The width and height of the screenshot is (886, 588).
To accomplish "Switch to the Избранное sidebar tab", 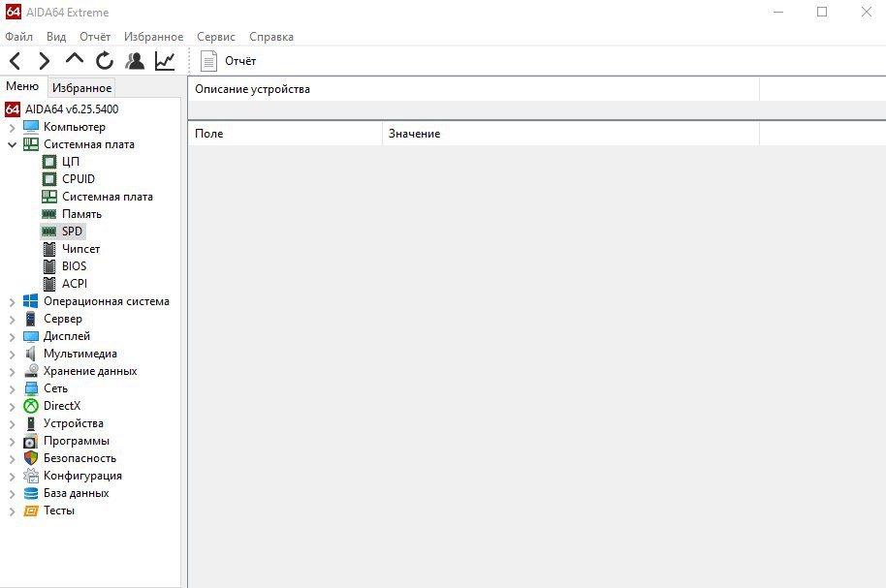I will point(82,88).
